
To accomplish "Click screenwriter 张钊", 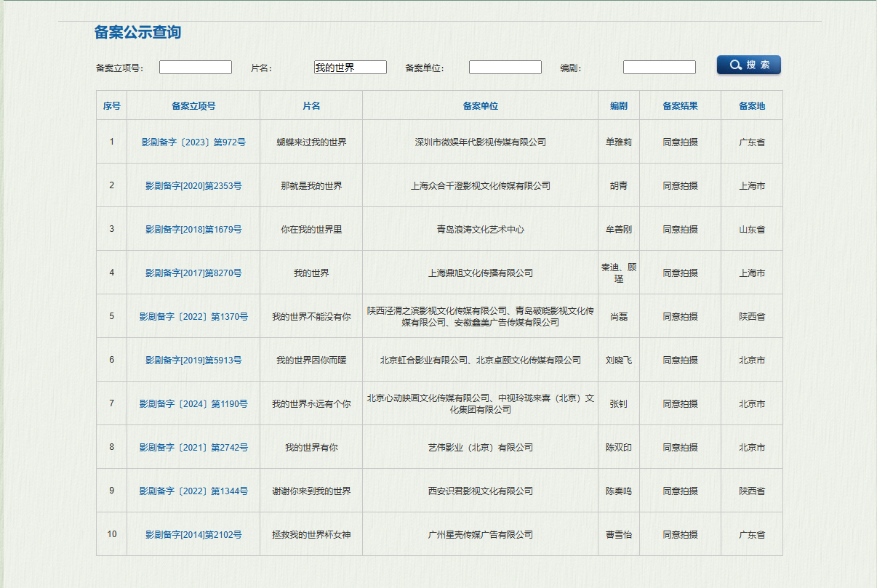I will tap(619, 403).
